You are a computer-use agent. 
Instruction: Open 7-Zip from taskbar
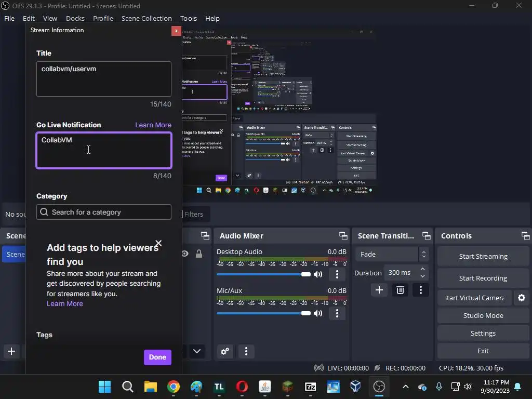(311, 387)
